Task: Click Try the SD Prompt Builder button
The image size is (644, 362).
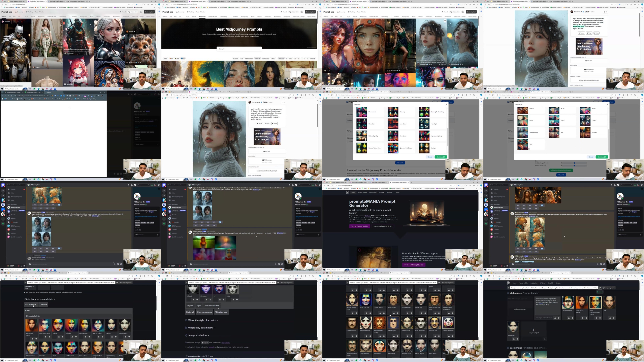Action: tap(414, 265)
